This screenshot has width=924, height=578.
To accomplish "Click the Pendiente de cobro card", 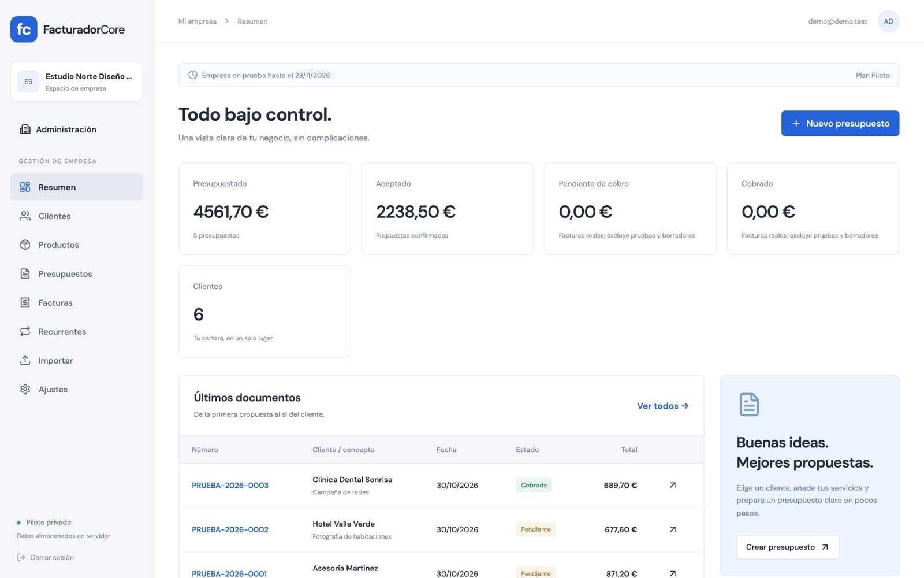I will 630,209.
